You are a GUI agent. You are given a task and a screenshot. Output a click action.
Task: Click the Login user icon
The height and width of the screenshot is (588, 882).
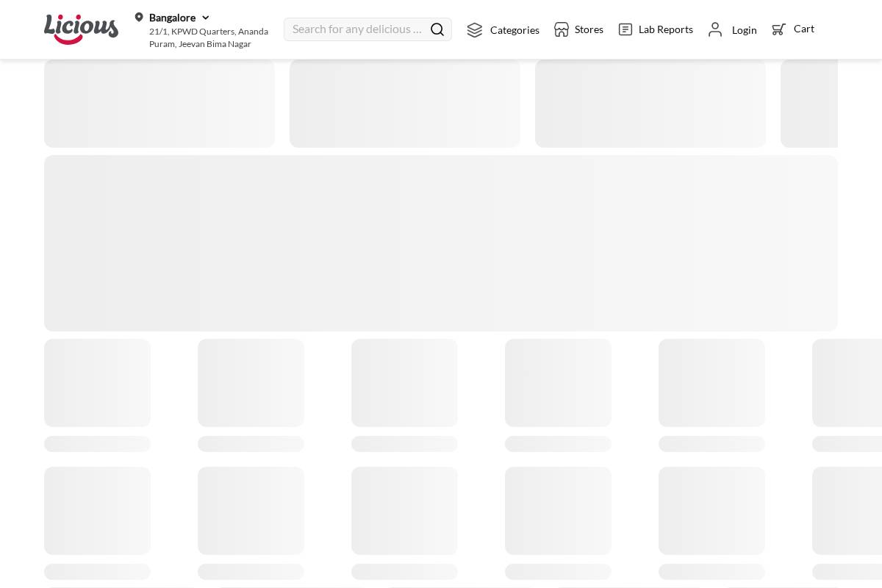pos(715,29)
